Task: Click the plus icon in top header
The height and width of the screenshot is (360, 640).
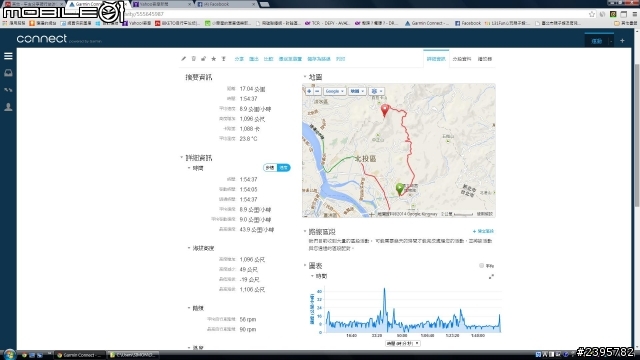Action: pos(622,41)
